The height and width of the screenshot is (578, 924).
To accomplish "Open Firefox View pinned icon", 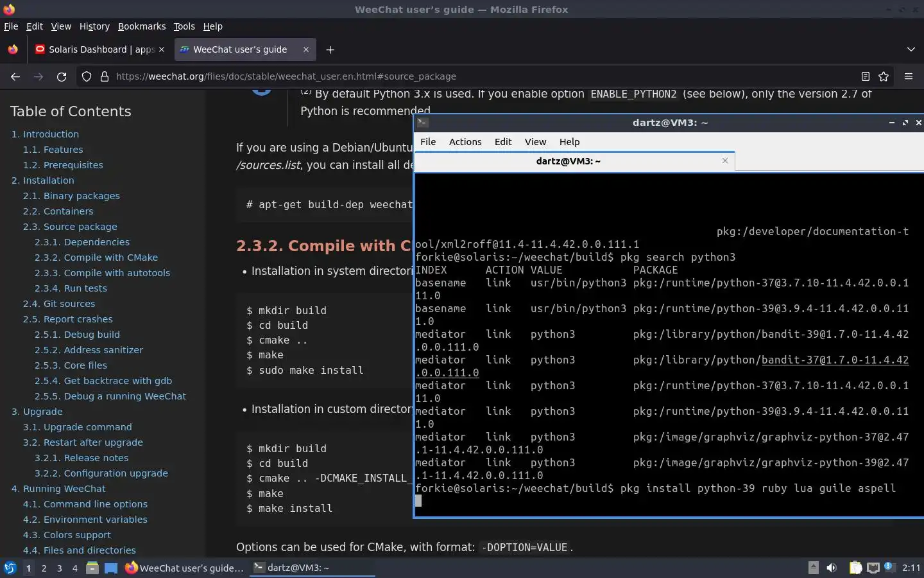I will [x=13, y=49].
